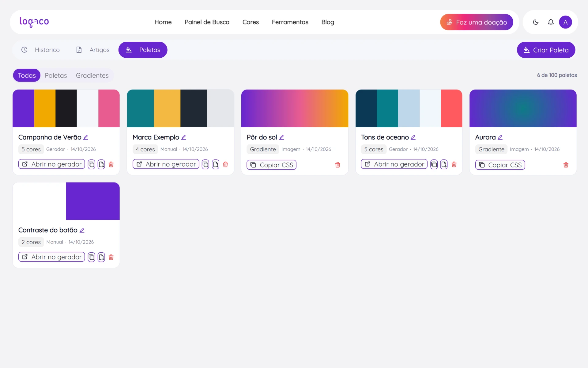Screen dimensions: 588x368
Task: Toggle dark mode with the moon icon
Action: pos(536,22)
